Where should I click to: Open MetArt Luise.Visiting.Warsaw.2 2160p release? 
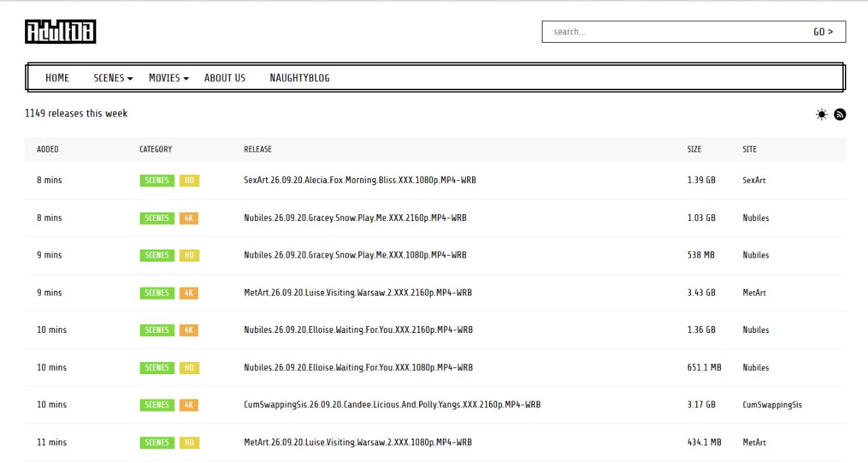(x=358, y=293)
